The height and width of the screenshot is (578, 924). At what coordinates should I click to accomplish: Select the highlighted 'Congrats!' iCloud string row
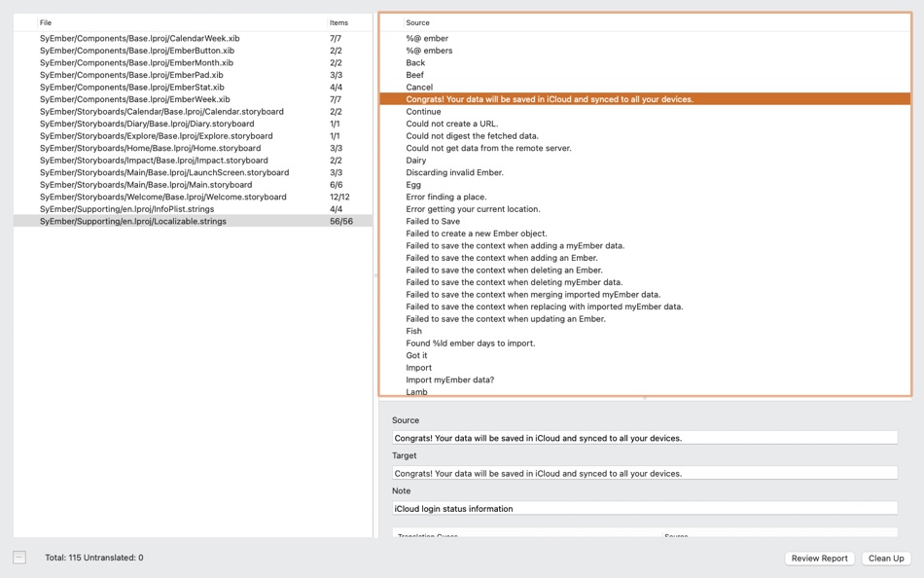(x=645, y=99)
